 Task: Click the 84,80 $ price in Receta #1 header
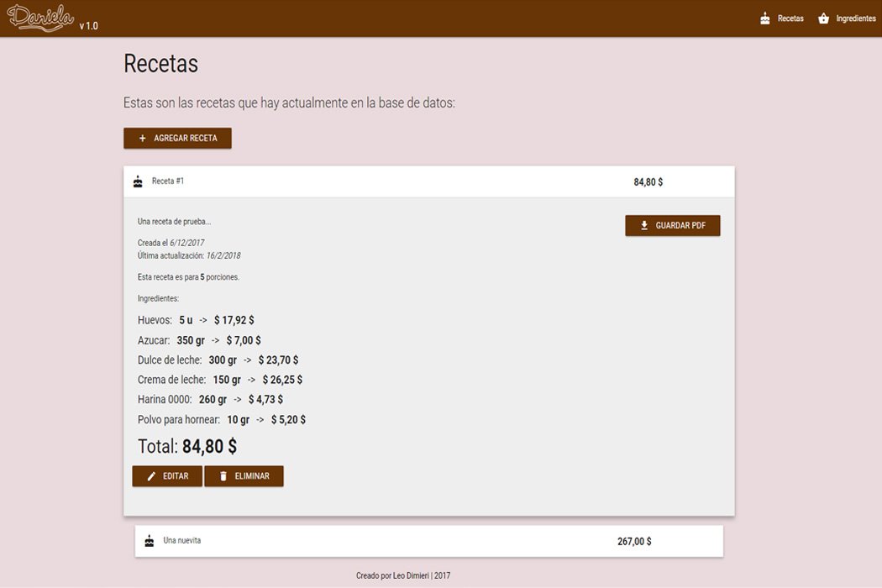tap(648, 182)
